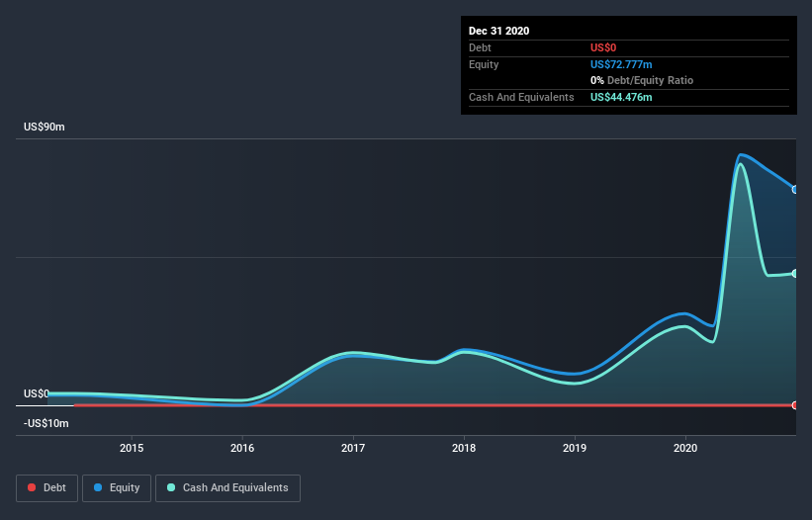Select the Equity endpoint marker on chart
812x520 pixels.
(794, 190)
